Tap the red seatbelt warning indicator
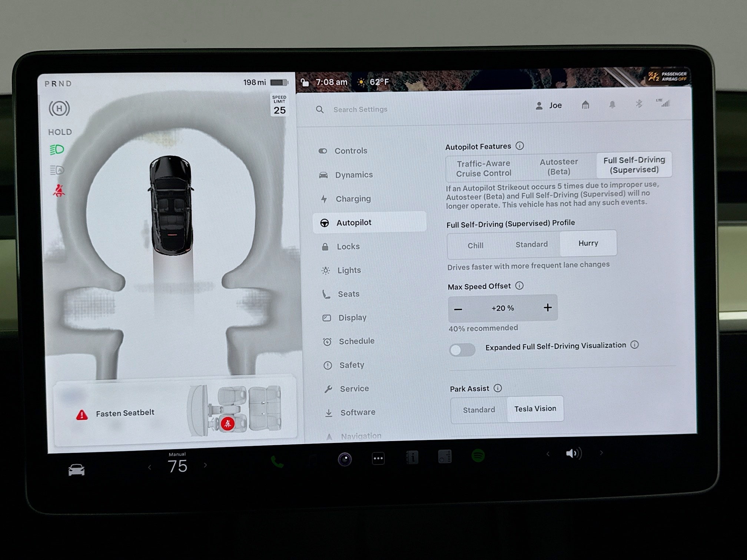Viewport: 747px width, 560px height. pos(59,191)
